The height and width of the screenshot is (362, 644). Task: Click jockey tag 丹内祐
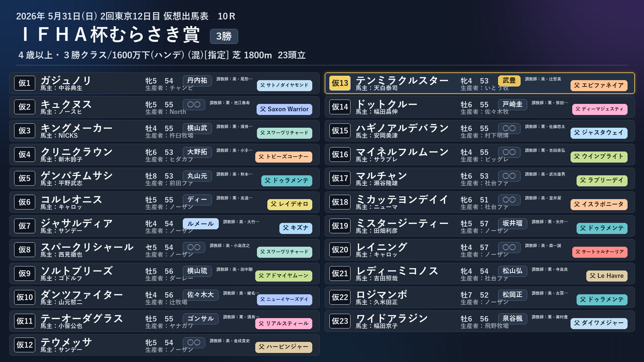point(197,81)
